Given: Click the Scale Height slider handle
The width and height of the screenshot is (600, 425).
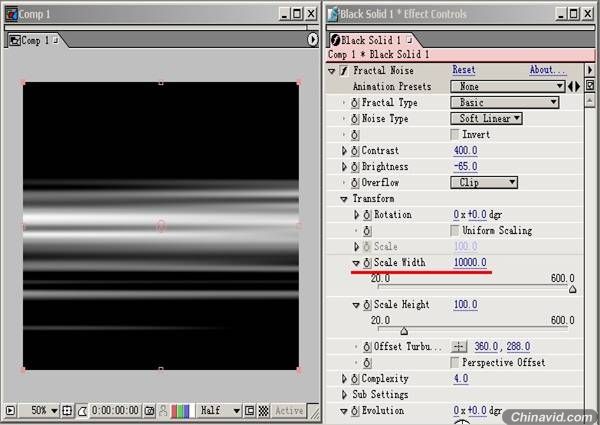Looking at the screenshot, I should 404,331.
